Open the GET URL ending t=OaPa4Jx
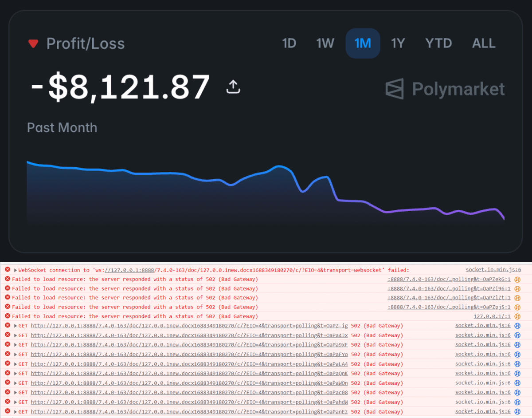Viewport: 532px width, 418px height. 189,335
